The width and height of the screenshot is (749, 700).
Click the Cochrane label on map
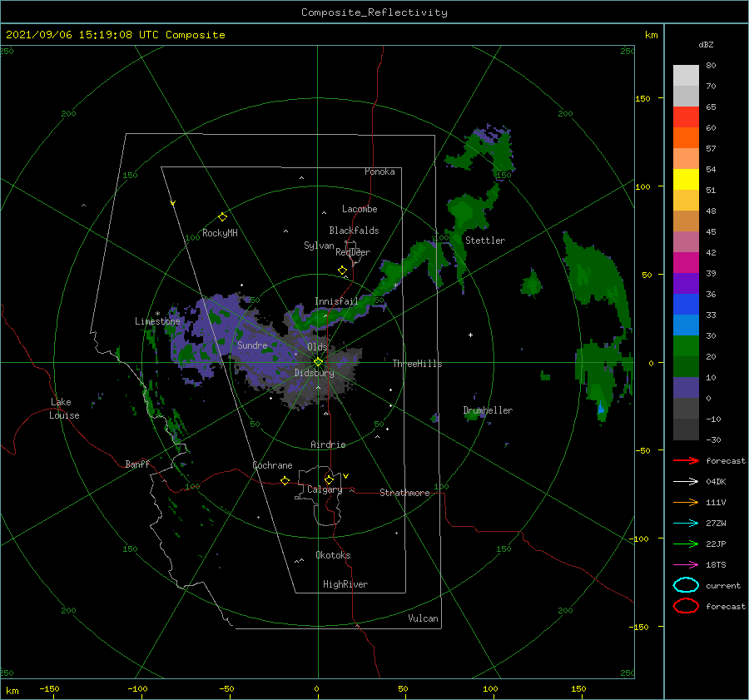click(272, 465)
